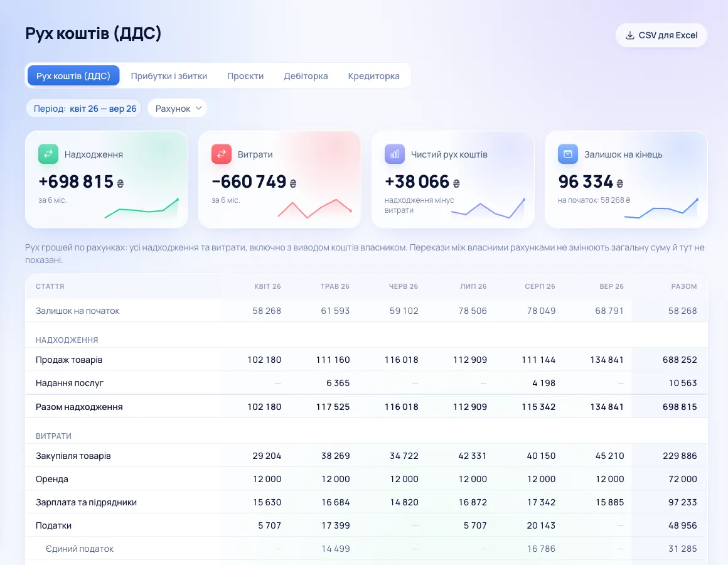Screen dimensions: 728x565
Task: Click the ЛИП 26 column header
Action: coord(474,286)
